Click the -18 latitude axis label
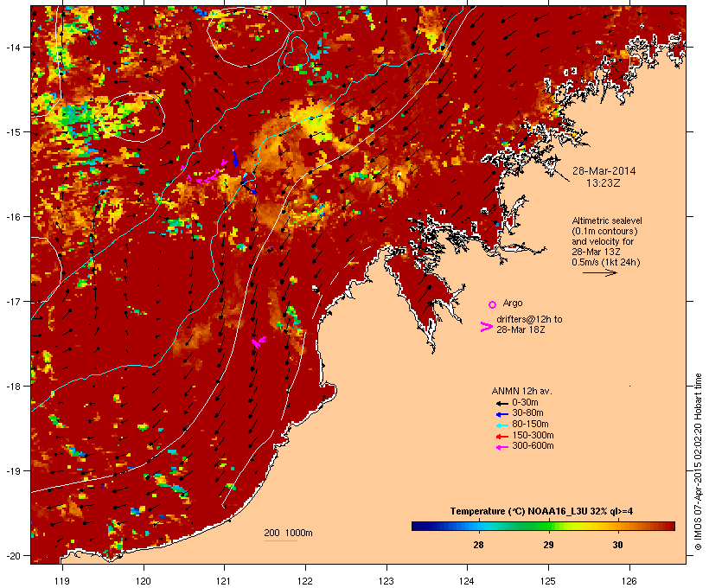 pyautogui.click(x=12, y=387)
